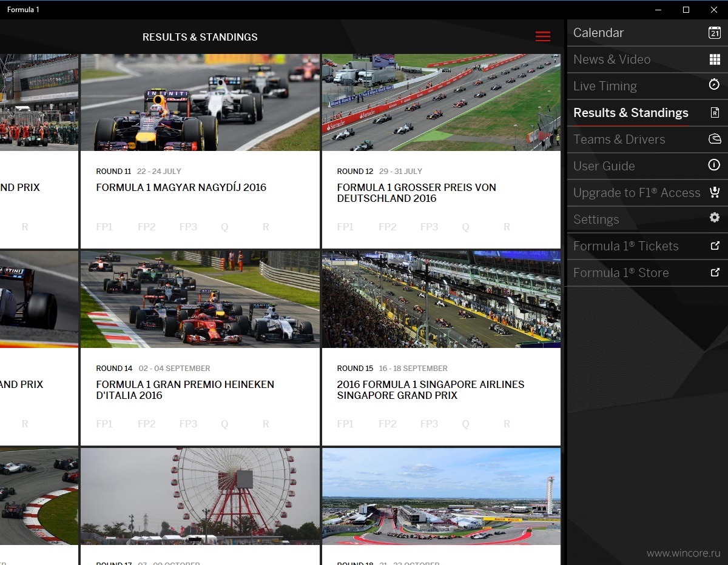Open FP1 results for Grosser Preis von Deutschland
728x565 pixels.
[345, 227]
